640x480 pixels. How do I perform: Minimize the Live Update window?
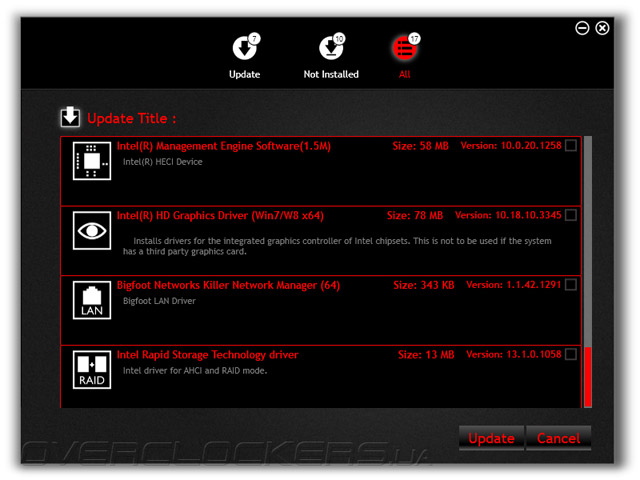click(x=582, y=28)
